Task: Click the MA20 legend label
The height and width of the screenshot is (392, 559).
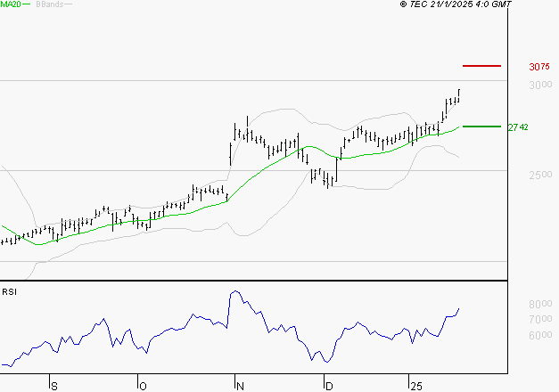Action: [11, 4]
